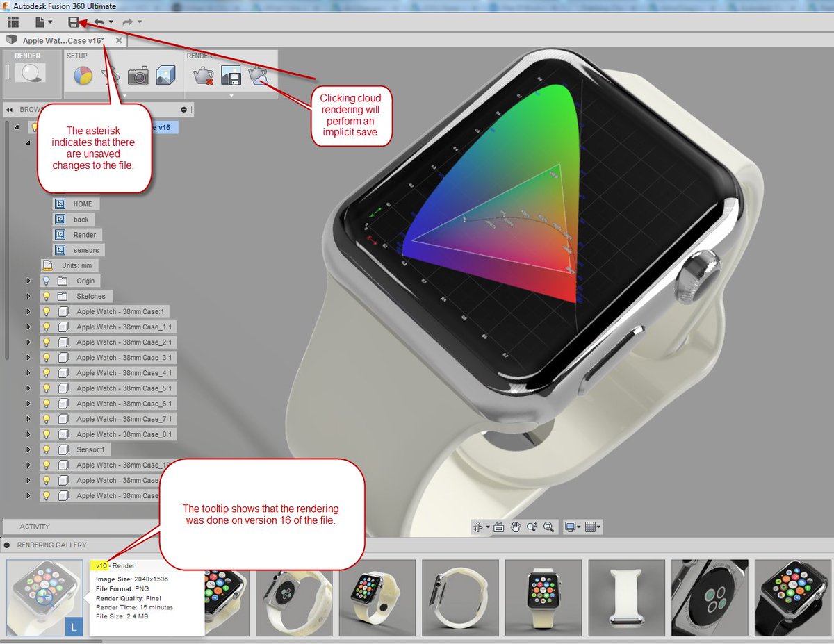The height and width of the screenshot is (644, 834).
Task: Open the white band loop render thumbnail
Action: (x=461, y=597)
